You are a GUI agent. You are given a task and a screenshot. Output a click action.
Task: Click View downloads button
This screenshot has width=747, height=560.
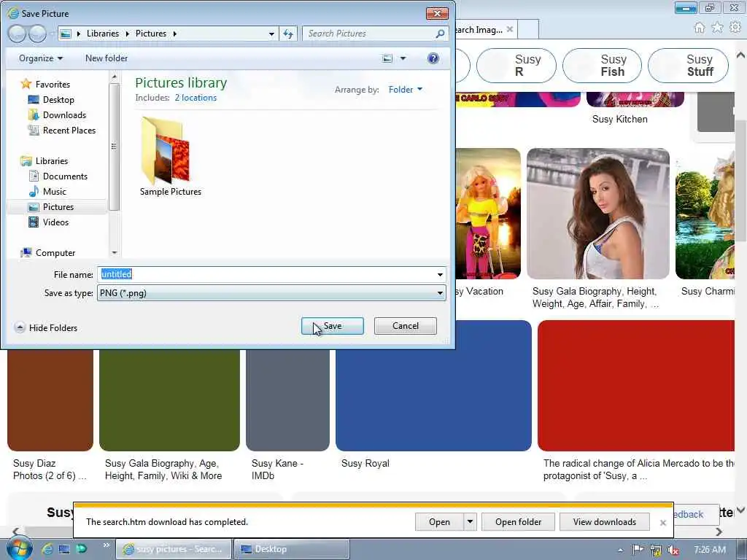(x=605, y=522)
